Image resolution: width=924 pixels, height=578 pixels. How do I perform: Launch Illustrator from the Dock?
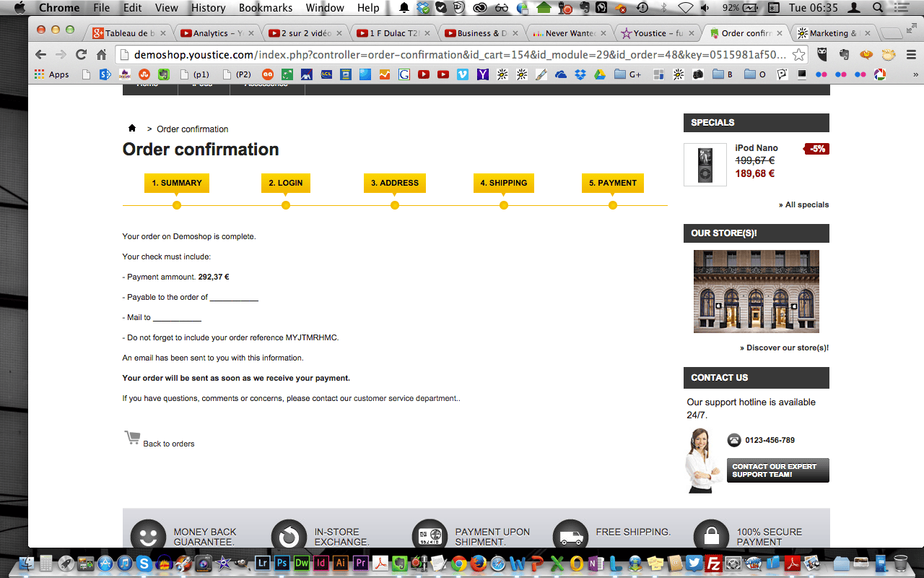tap(341, 563)
